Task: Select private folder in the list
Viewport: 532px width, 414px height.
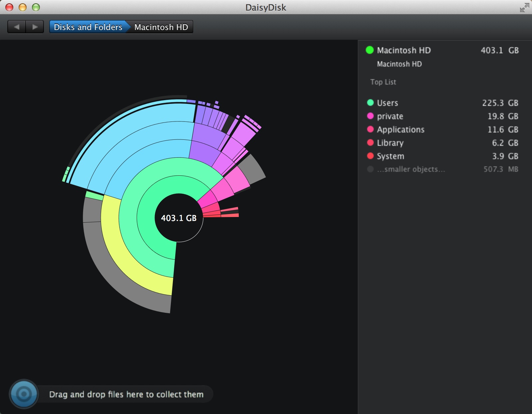Action: (442, 116)
